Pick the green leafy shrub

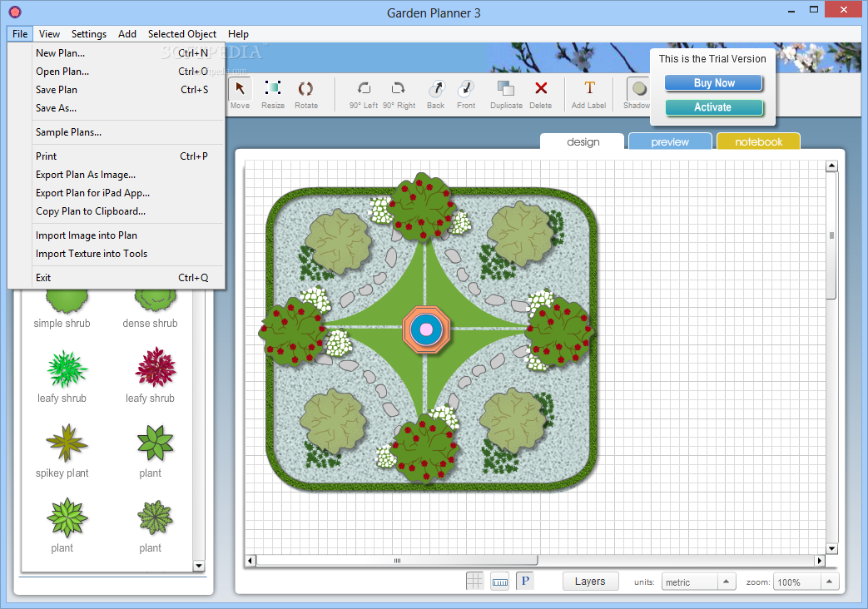click(x=67, y=369)
